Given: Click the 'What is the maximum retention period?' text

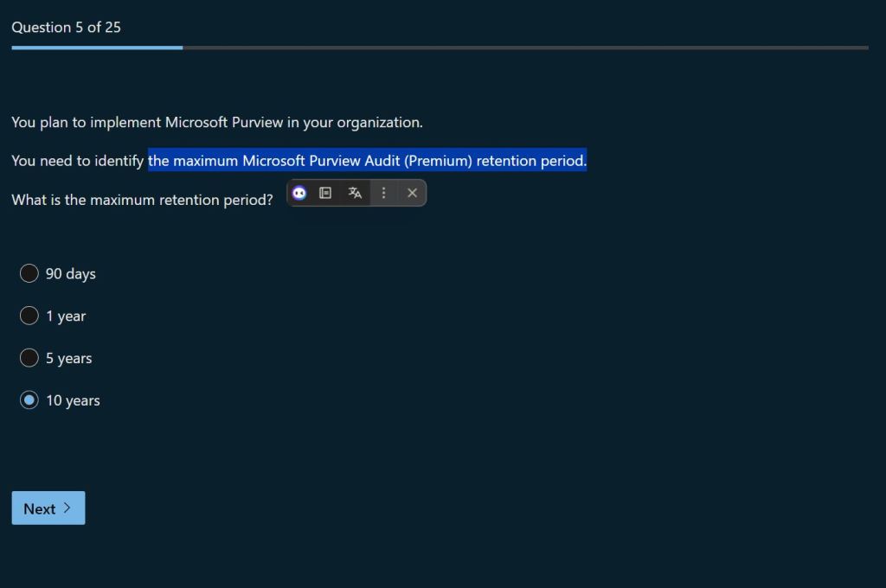Looking at the screenshot, I should click(142, 200).
